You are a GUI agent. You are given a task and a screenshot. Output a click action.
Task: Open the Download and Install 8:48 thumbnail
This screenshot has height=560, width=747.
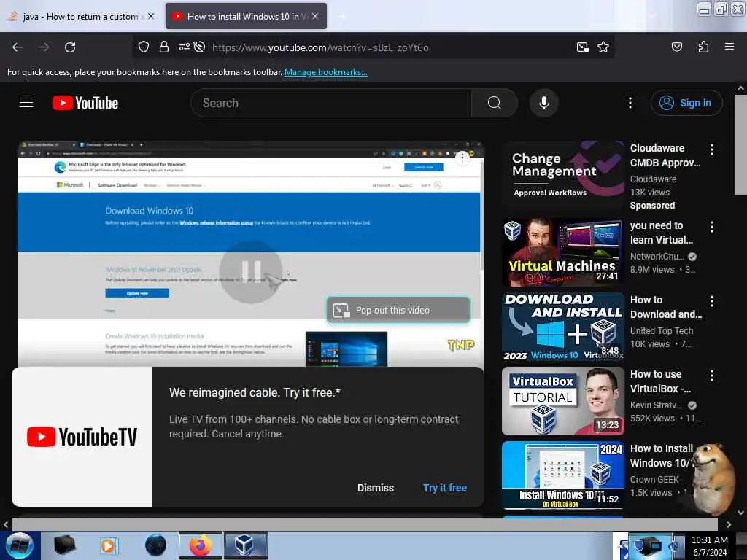point(563,327)
